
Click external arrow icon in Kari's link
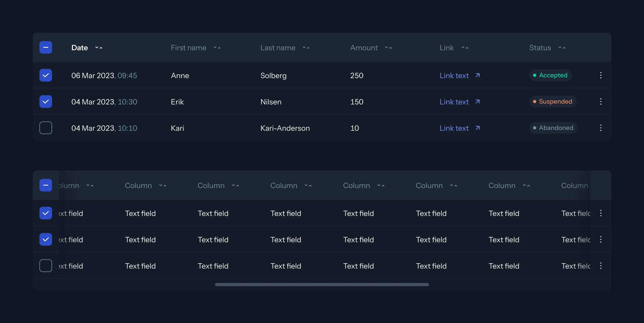click(x=478, y=128)
